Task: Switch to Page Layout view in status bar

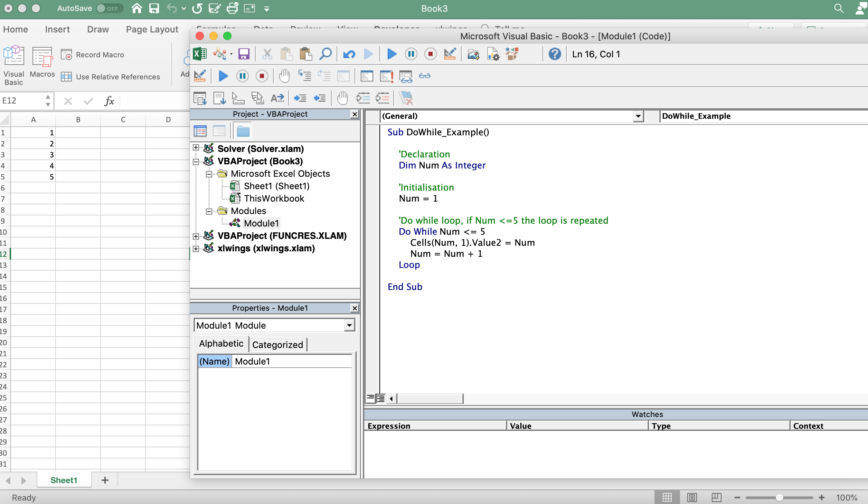Action: point(692,497)
